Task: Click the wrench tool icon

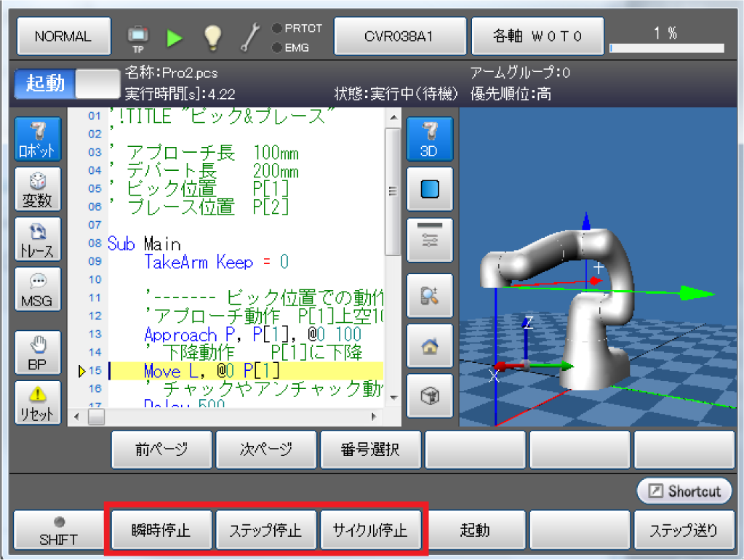Action: pos(250,37)
